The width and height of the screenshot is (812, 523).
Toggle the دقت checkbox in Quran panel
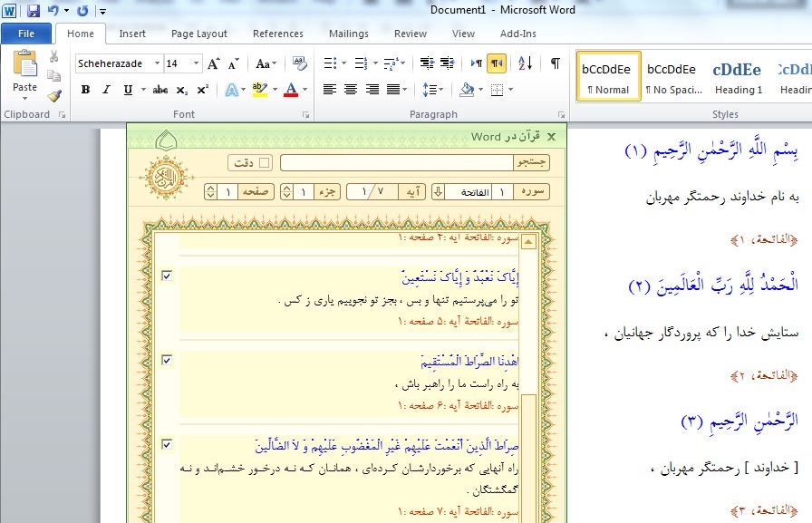264,162
